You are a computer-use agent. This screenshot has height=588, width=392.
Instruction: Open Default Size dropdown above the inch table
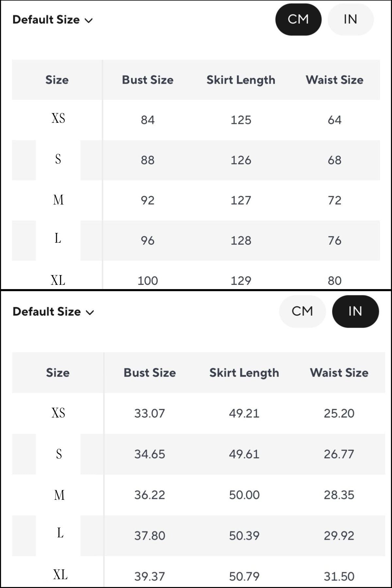(53, 312)
